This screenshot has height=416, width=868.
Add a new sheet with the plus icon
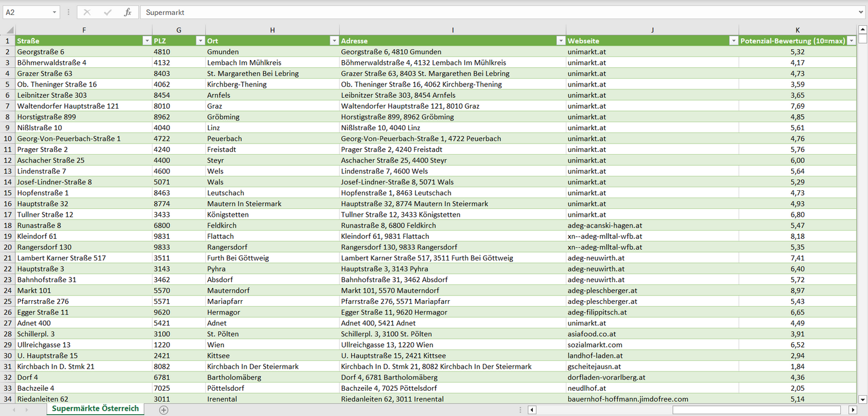tap(163, 409)
